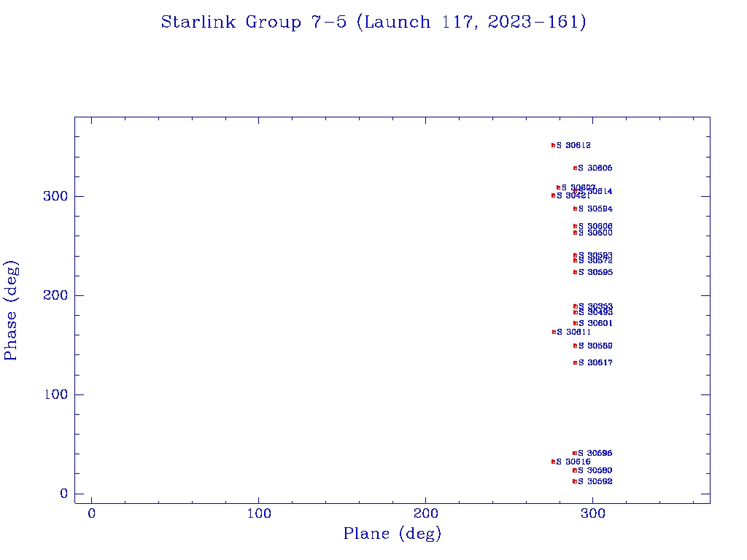This screenshot has height=560, width=747.
Task: Select the S 30592 satellite label
Action: pos(595,481)
